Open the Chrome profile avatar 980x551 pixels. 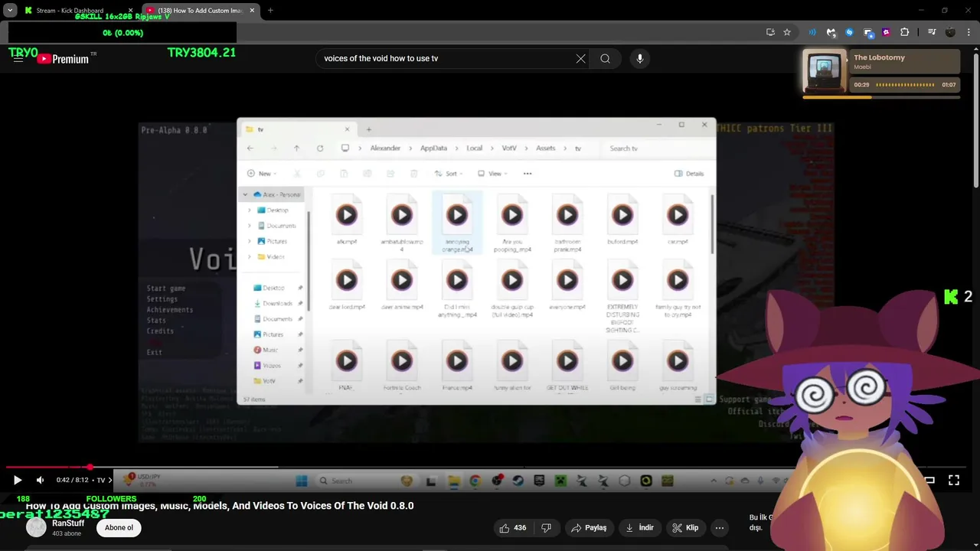(950, 32)
